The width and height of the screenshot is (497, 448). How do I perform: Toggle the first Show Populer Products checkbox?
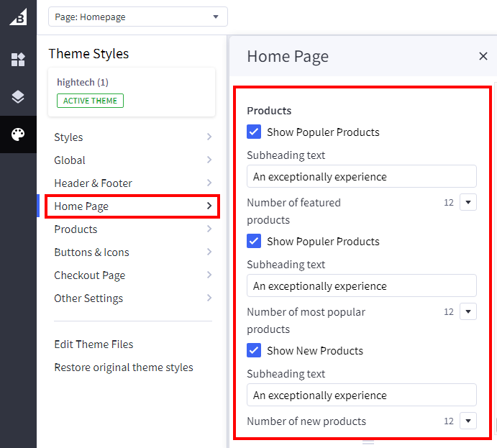tap(254, 132)
